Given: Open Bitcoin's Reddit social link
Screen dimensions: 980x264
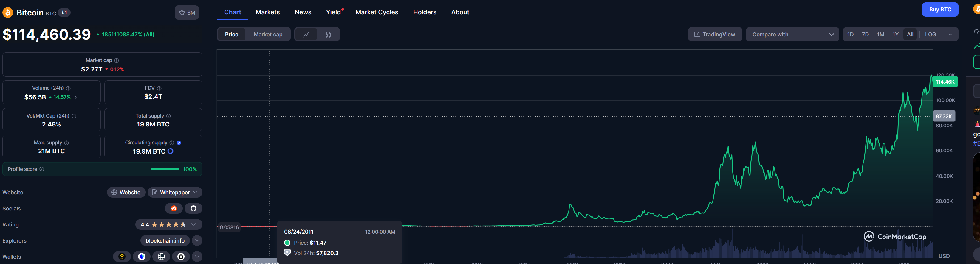Looking at the screenshot, I should [174, 208].
